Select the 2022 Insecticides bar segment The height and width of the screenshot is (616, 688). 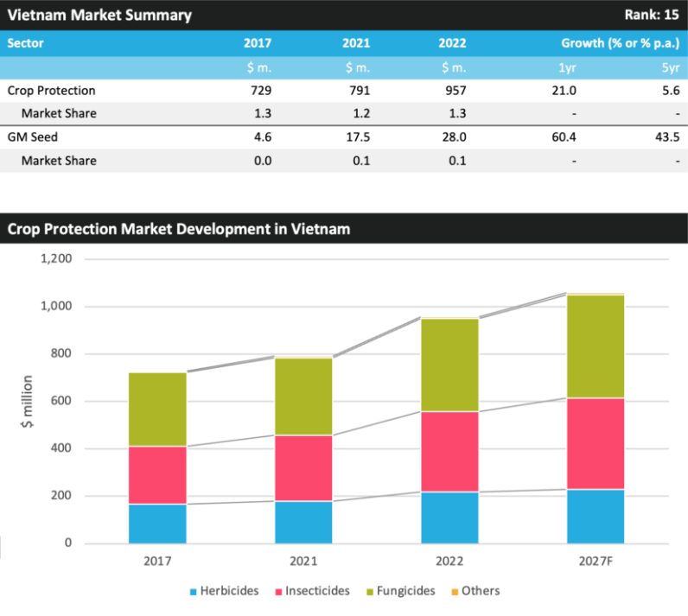[447, 451]
